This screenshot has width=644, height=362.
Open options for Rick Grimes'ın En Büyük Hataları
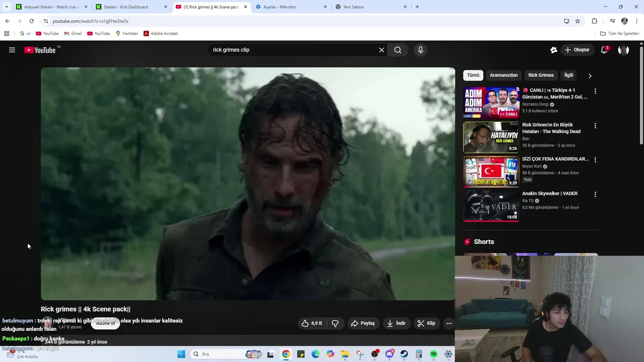[x=595, y=126]
